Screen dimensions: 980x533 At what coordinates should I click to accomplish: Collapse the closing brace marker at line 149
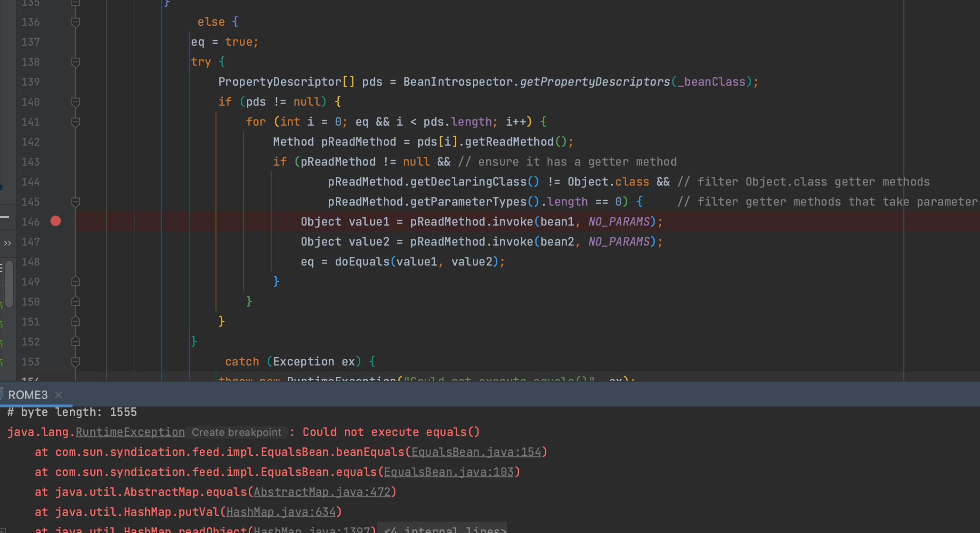pos(75,282)
